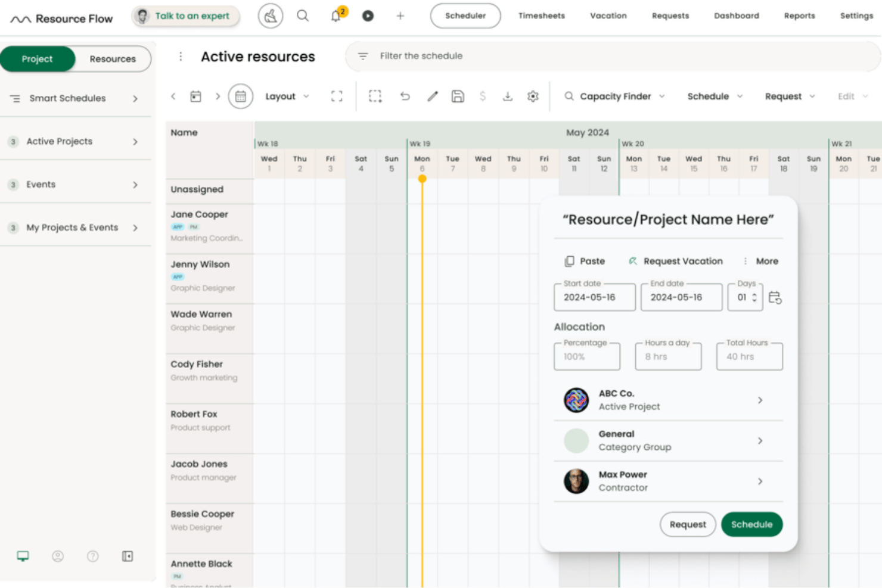Open the Layout dropdown
This screenshot has width=882, height=588.
click(x=287, y=96)
